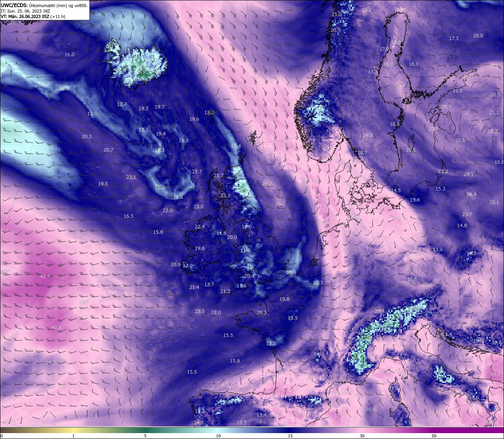Click the 12.1 value on the map
The width and height of the screenshot is (504, 439).
point(143,130)
